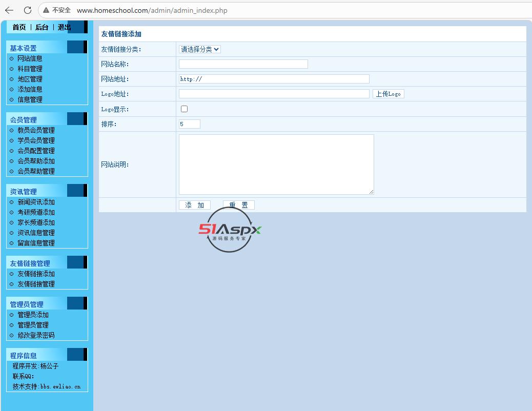Viewport: 532px width, 411px height.
Task: Open 会员帮助添加 link
Action: (36, 161)
